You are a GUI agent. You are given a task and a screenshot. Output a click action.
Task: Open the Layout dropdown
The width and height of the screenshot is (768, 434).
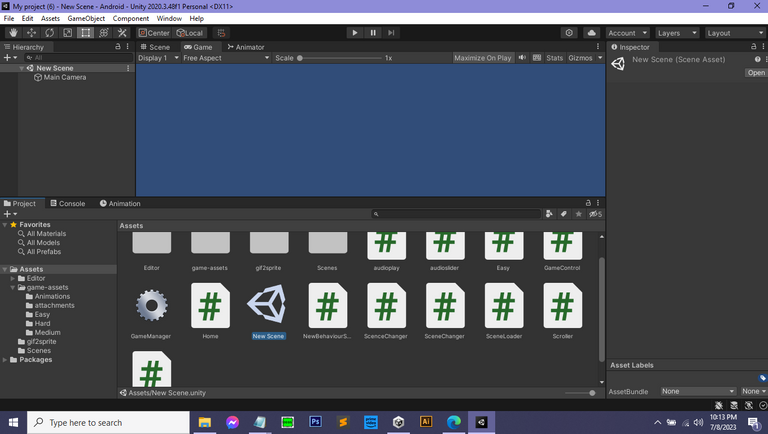[x=735, y=33]
